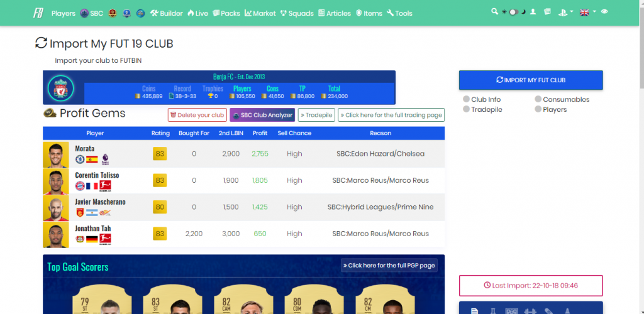Screen dimensions: 644x314
Task: Open the globe badge icon before Builder
Action: (x=140, y=13)
